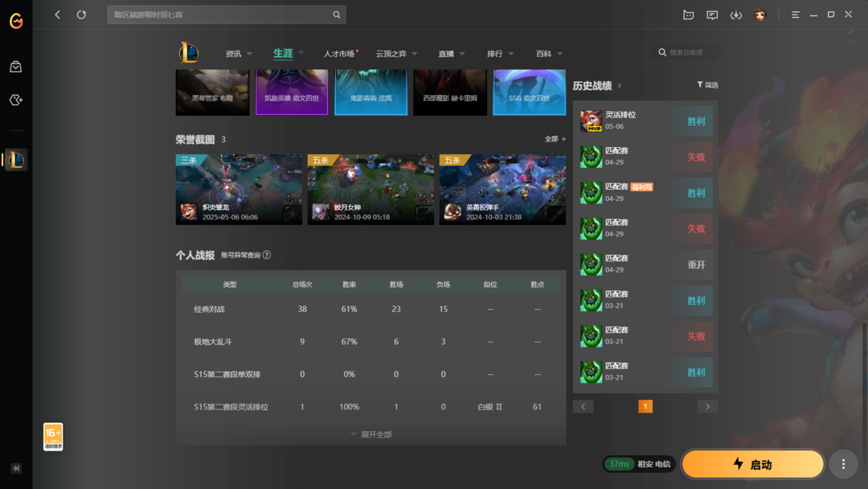Open 五杀 皎月女神 screenshot thumbnail
This screenshot has width=868, height=489.
coord(371,189)
